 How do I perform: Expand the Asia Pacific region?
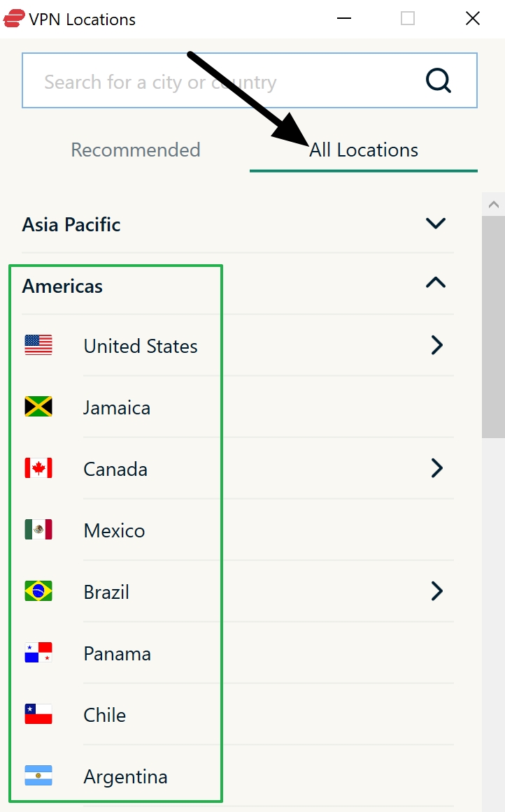click(435, 224)
